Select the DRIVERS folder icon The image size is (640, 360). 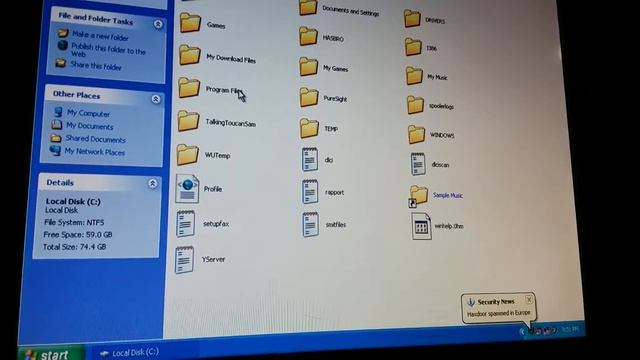coord(412,18)
